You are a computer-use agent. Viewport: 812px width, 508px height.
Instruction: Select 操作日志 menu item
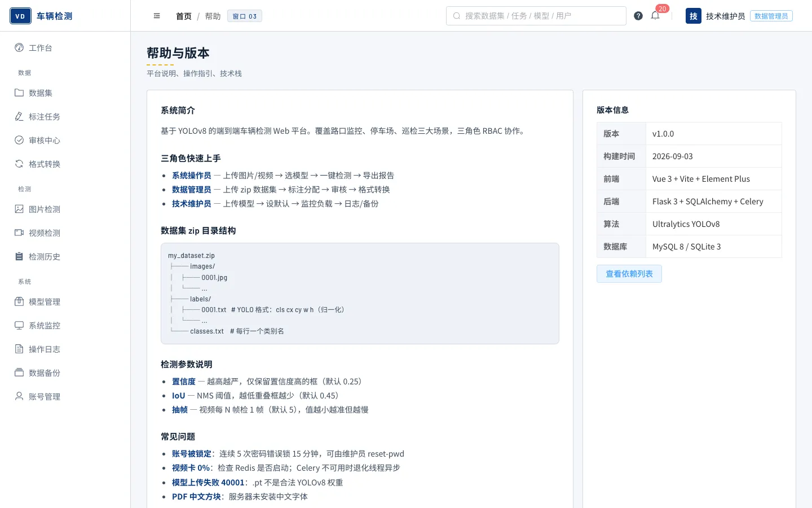65,349
